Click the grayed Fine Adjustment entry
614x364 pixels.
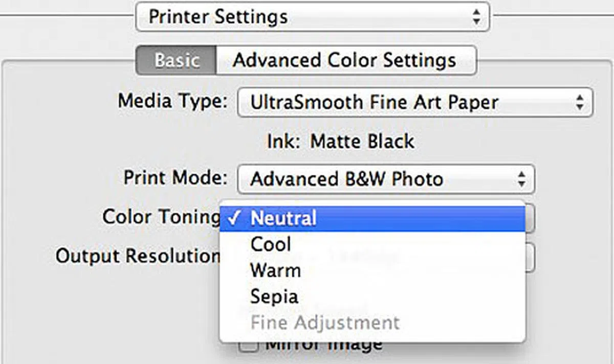point(324,323)
